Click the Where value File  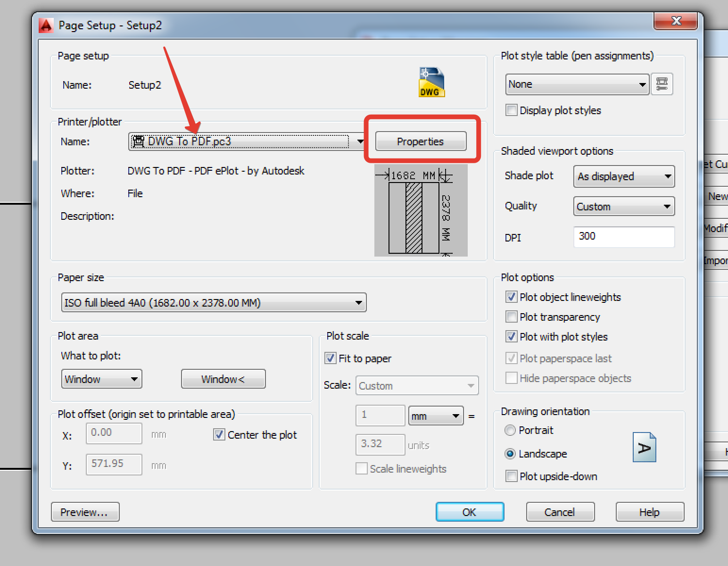pyautogui.click(x=135, y=193)
